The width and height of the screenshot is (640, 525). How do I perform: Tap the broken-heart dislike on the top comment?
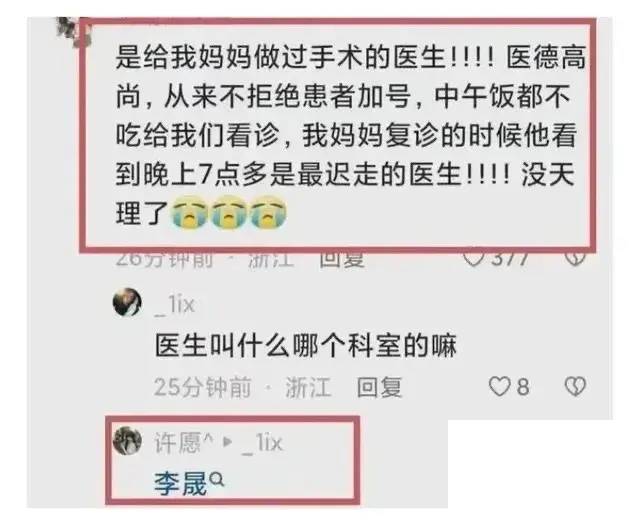tap(575, 259)
